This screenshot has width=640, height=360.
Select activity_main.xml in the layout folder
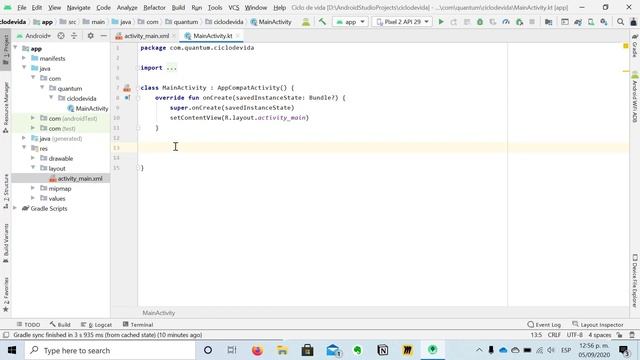coord(76,178)
